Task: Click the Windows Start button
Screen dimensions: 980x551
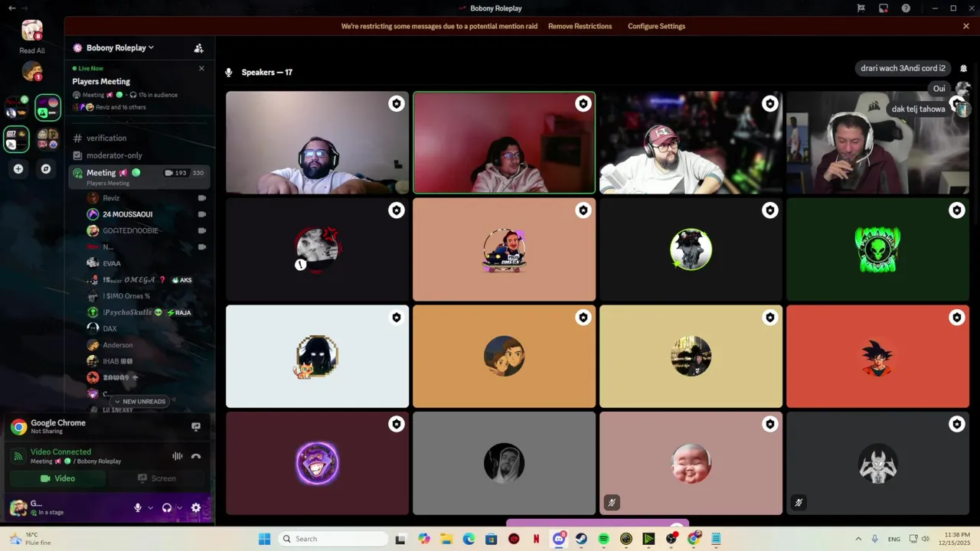Action: 264,539
